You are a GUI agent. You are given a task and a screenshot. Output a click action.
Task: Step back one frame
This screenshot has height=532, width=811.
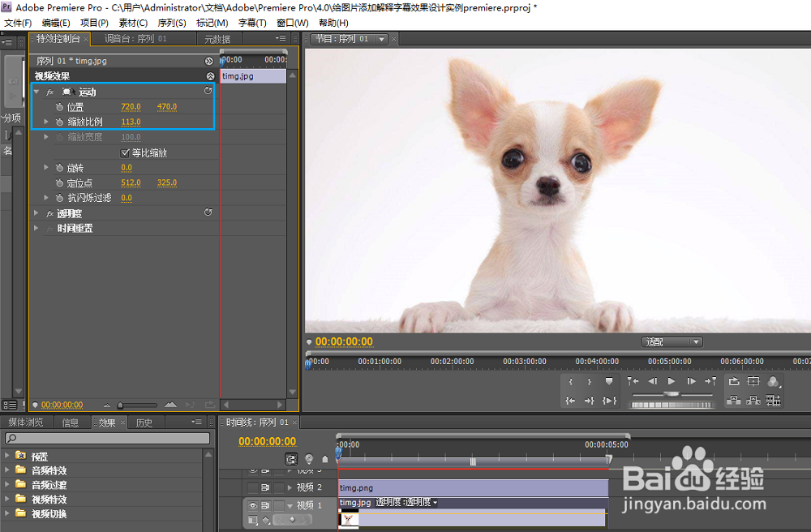coord(653,381)
